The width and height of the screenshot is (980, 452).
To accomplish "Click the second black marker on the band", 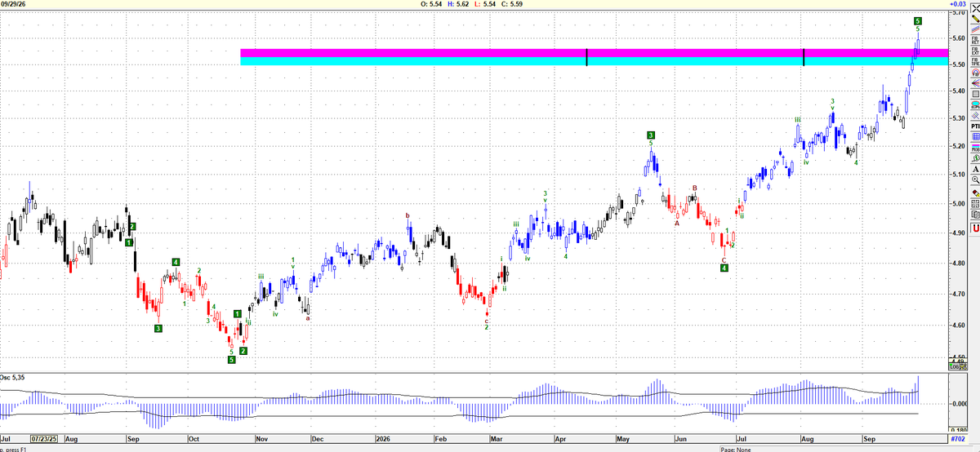I will click(x=804, y=57).
